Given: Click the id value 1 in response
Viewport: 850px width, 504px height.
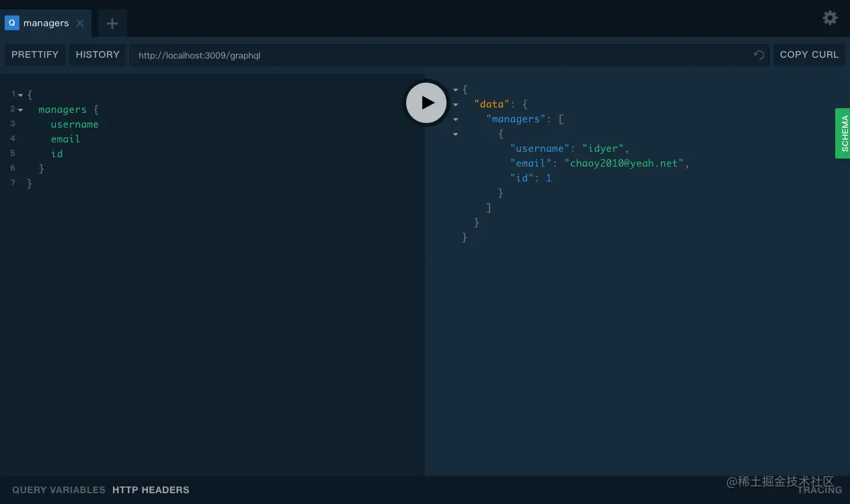Looking at the screenshot, I should [549, 178].
